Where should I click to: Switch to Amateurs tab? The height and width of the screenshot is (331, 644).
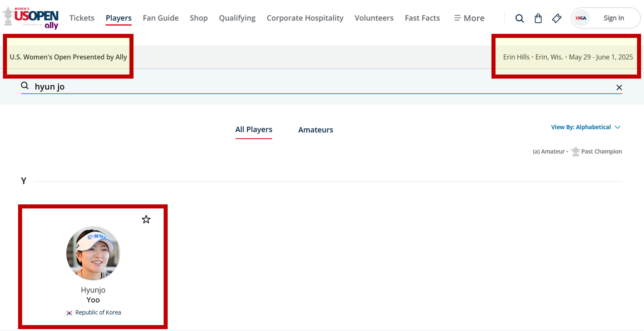coord(316,130)
